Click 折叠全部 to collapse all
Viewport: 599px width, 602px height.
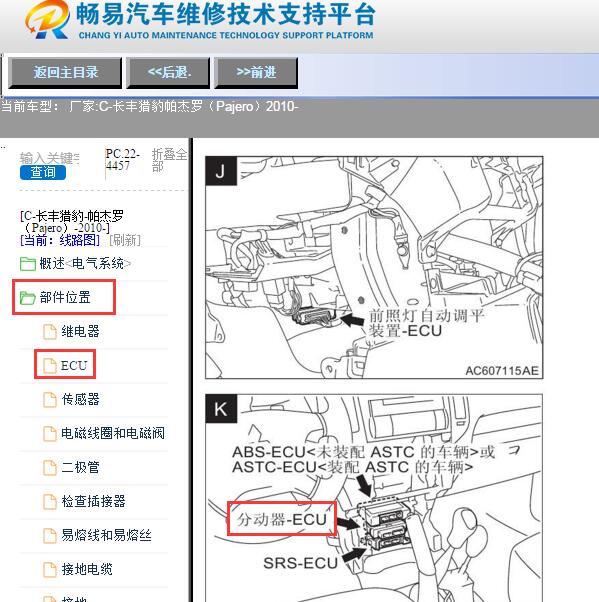click(x=169, y=160)
